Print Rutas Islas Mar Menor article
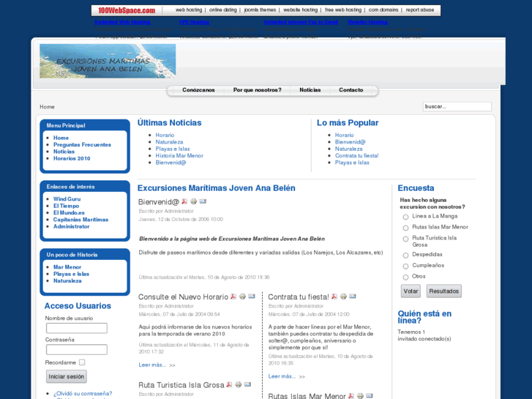 (360, 395)
